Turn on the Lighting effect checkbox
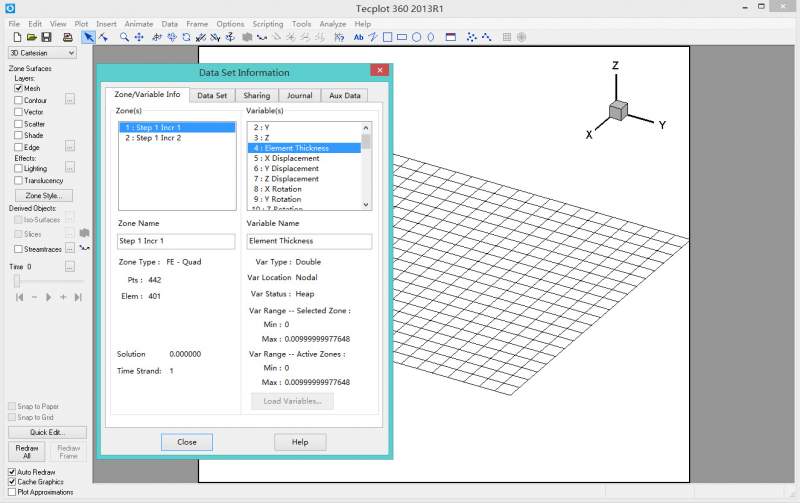This screenshot has width=800, height=503. click(x=19, y=169)
